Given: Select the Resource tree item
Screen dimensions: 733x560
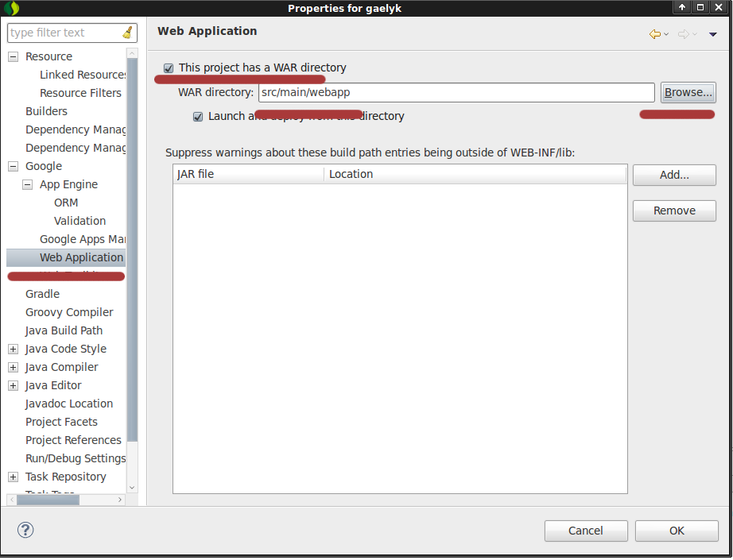Looking at the screenshot, I should pos(48,56).
